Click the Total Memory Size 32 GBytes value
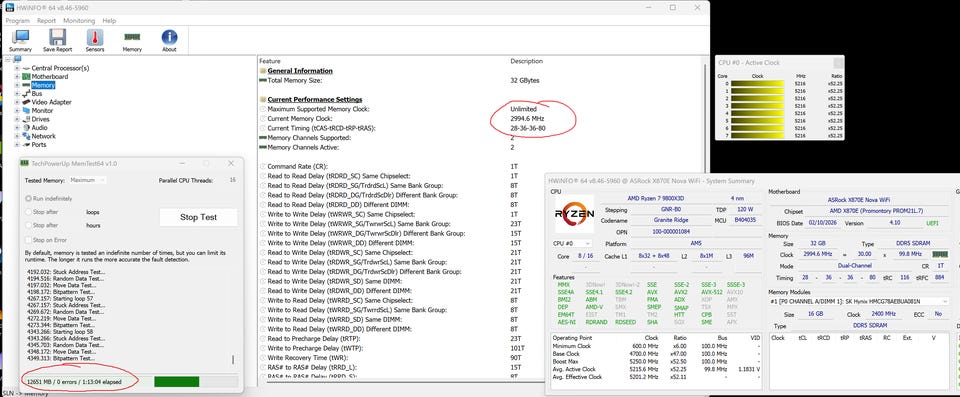Viewport: 960px width, 397px height. [525, 80]
